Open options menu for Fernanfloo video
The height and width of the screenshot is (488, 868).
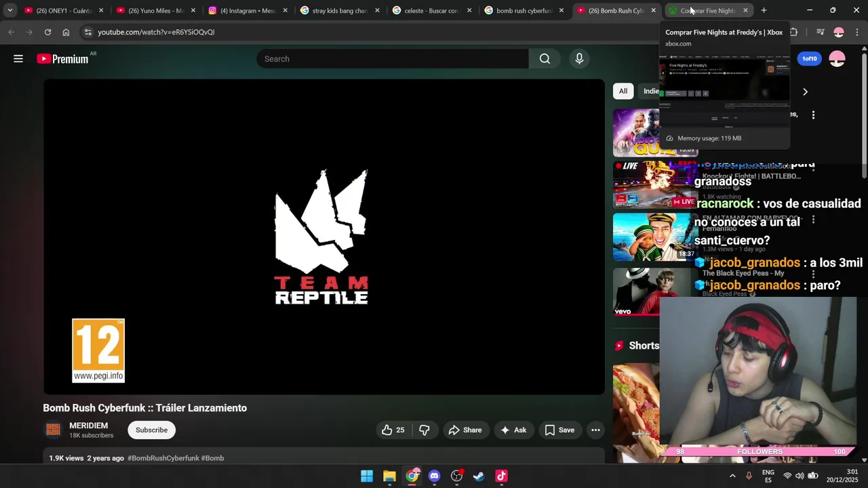tap(813, 220)
